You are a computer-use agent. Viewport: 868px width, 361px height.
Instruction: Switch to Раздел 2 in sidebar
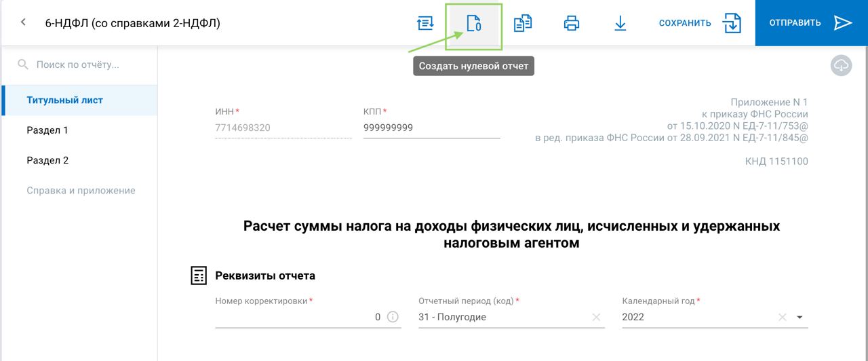pyautogui.click(x=79, y=161)
